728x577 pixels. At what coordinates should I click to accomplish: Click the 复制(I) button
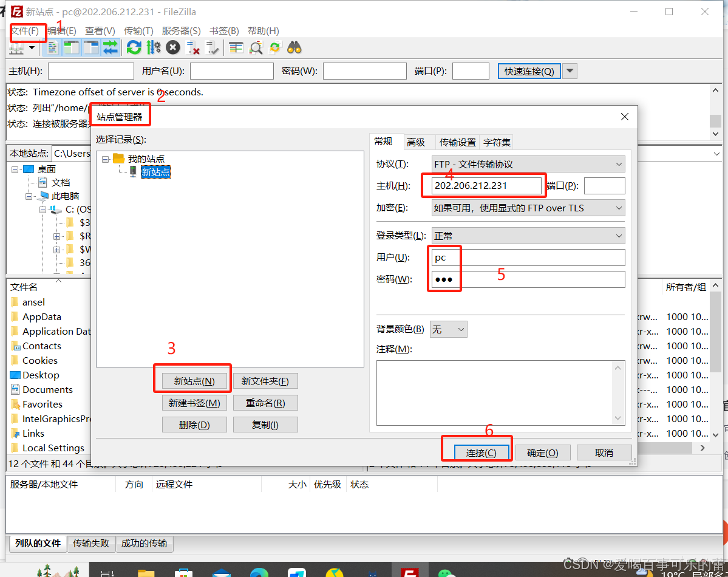[265, 425]
